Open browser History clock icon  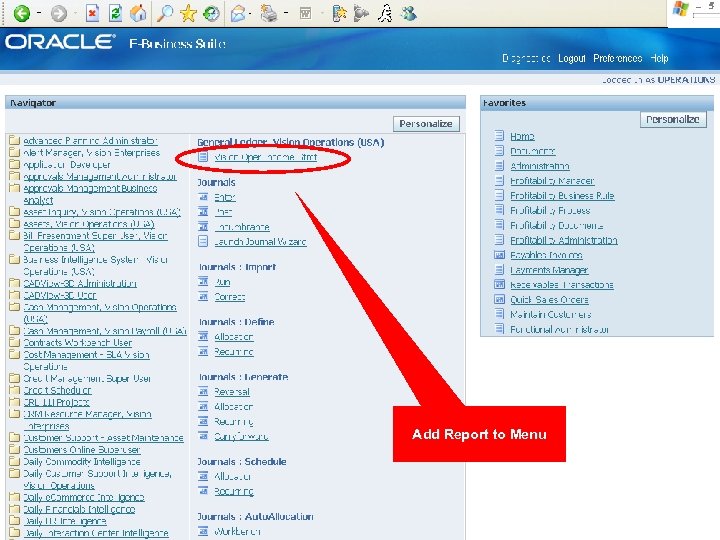pyautogui.click(x=211, y=14)
